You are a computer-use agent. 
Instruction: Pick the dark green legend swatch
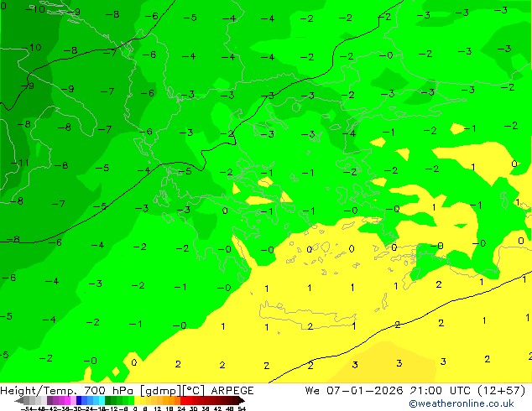(x=107, y=400)
